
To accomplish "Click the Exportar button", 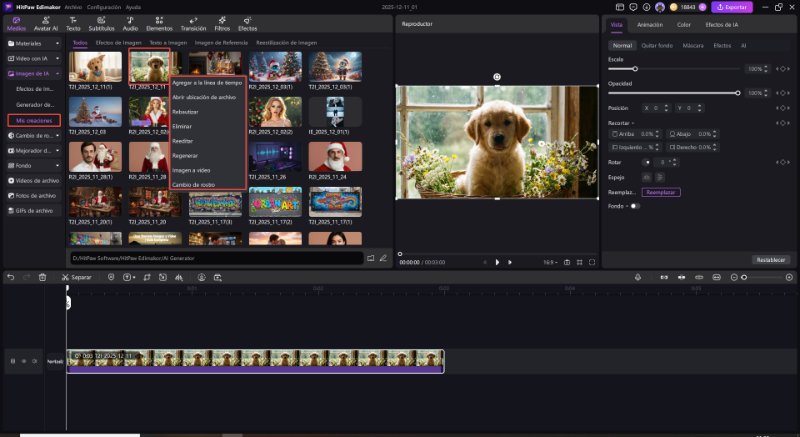I will pos(732,7).
